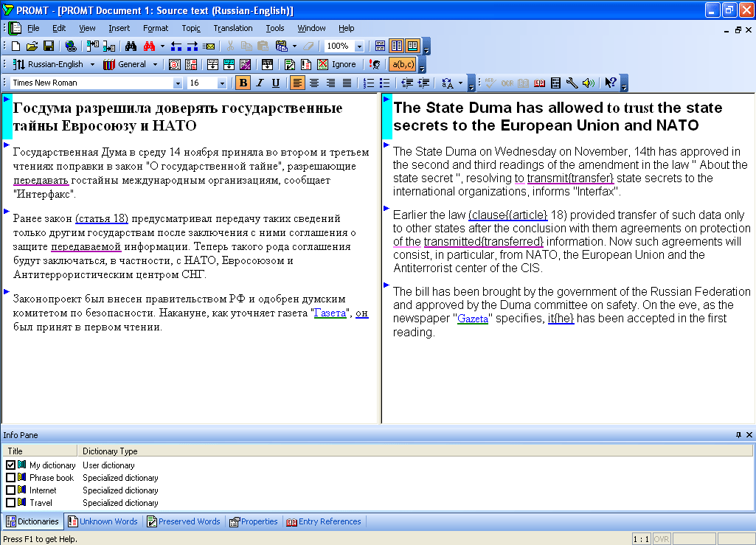Apply bulleted list formatting
This screenshot has height=545, width=756.
click(385, 83)
